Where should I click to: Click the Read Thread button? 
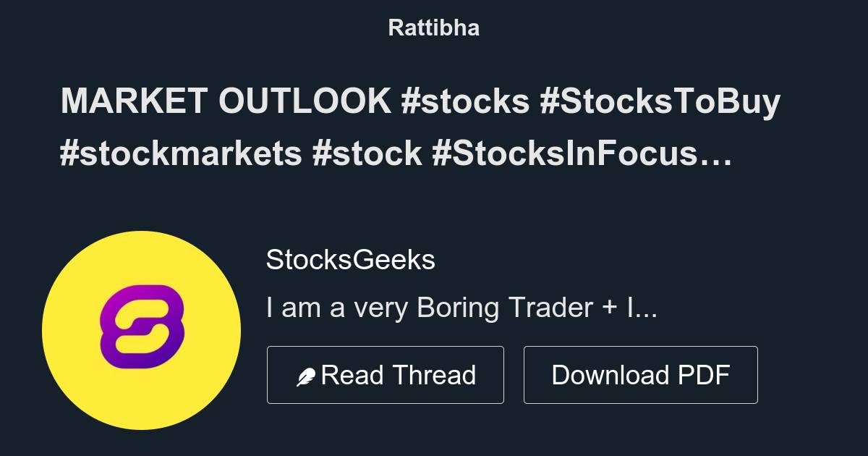pyautogui.click(x=386, y=374)
